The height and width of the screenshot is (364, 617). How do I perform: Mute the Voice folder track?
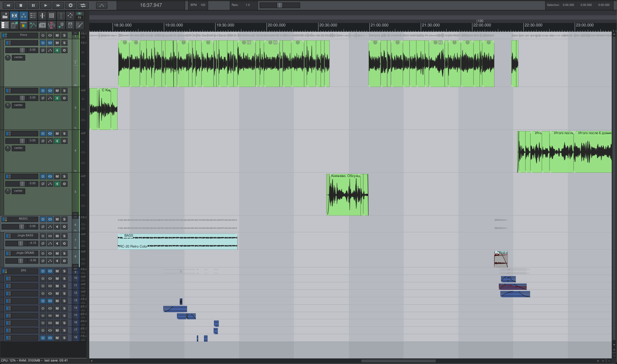[x=57, y=35]
